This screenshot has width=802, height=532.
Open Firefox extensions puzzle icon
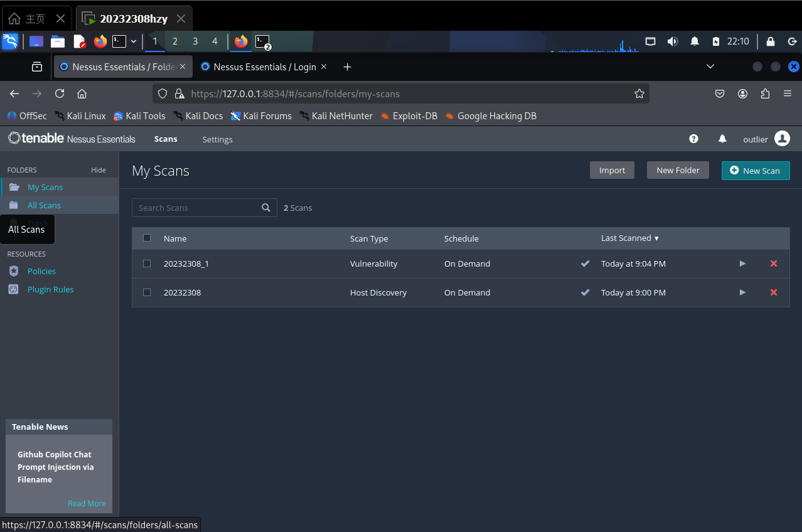pos(765,93)
